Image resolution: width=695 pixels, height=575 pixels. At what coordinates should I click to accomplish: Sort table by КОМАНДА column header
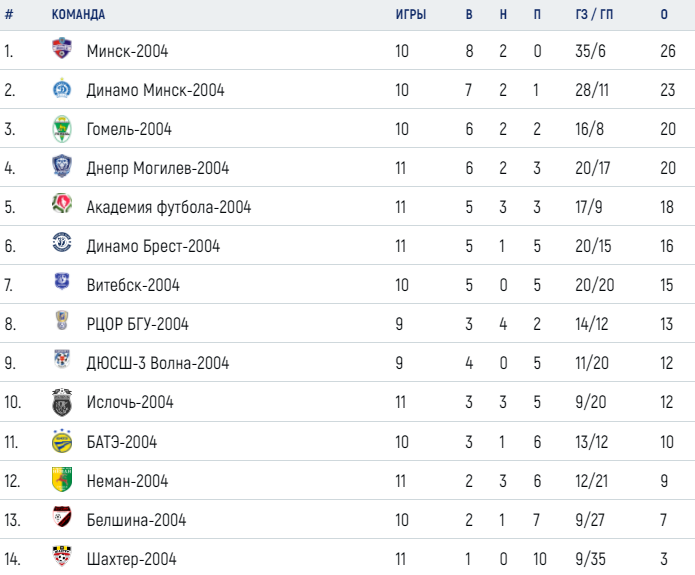(x=78, y=15)
